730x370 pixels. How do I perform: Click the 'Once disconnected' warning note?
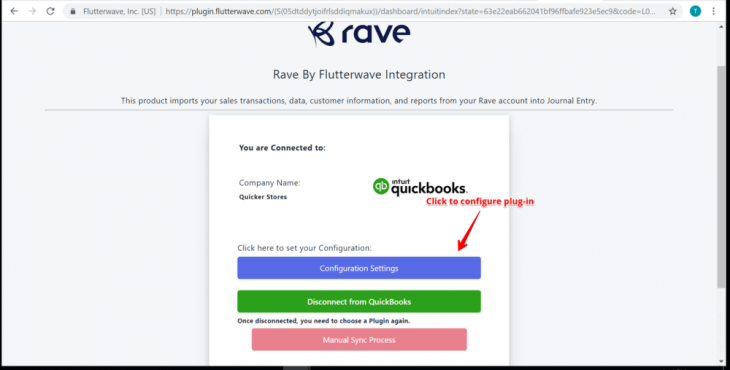[324, 321]
